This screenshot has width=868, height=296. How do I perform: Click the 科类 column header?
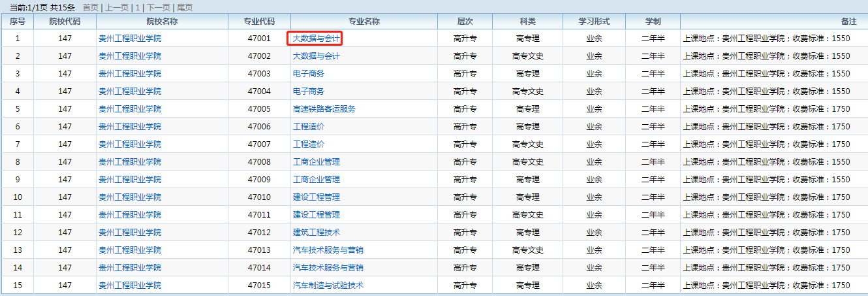(x=527, y=22)
